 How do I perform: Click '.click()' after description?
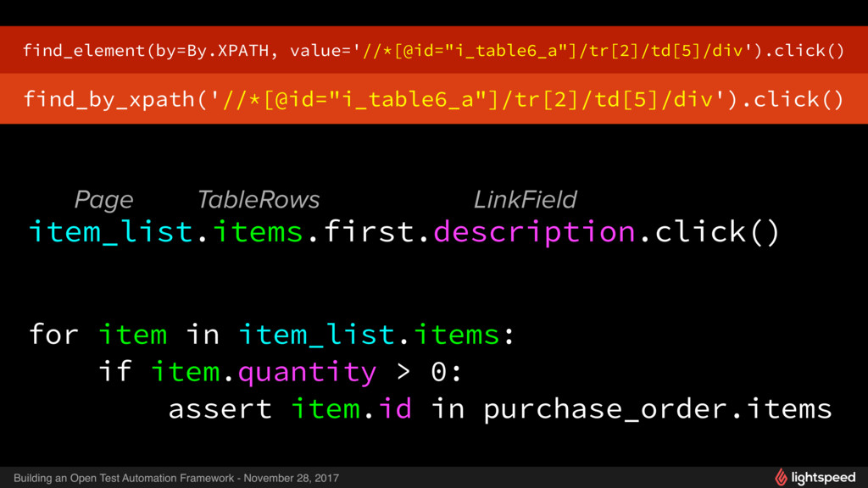tap(709, 232)
